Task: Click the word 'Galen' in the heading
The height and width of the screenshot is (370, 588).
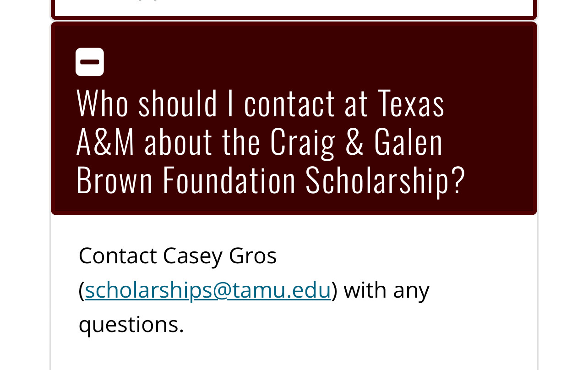Action: [x=408, y=141]
